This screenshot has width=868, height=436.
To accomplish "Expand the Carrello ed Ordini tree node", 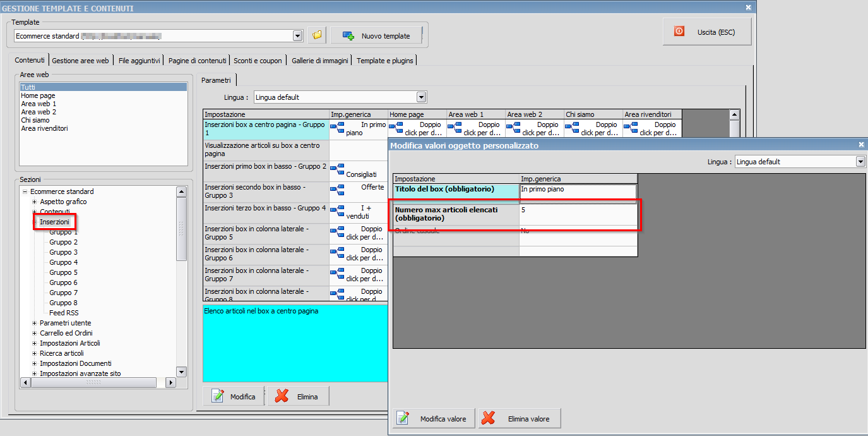I will 34,333.
